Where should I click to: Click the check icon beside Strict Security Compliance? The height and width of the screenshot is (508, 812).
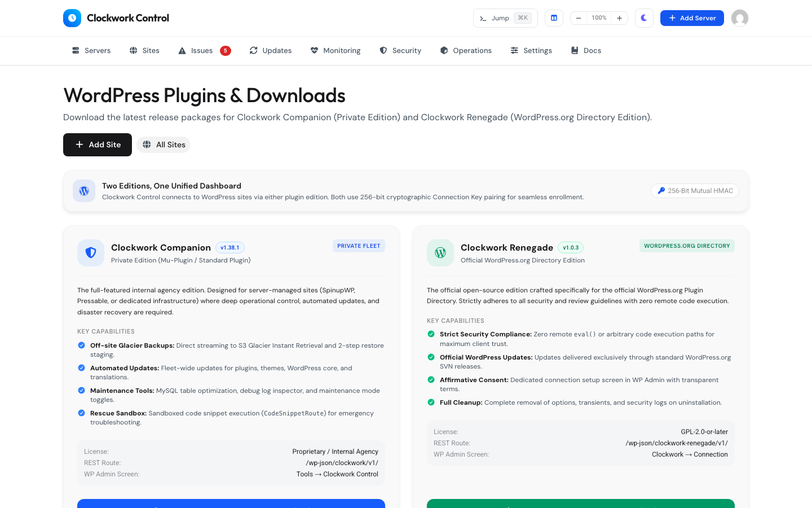431,334
